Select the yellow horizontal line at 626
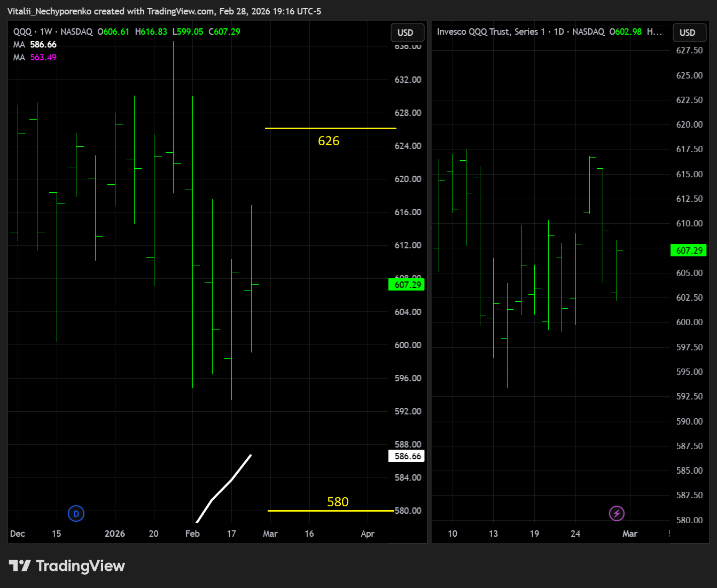Viewport: 717px width, 588px height. pyautogui.click(x=331, y=128)
